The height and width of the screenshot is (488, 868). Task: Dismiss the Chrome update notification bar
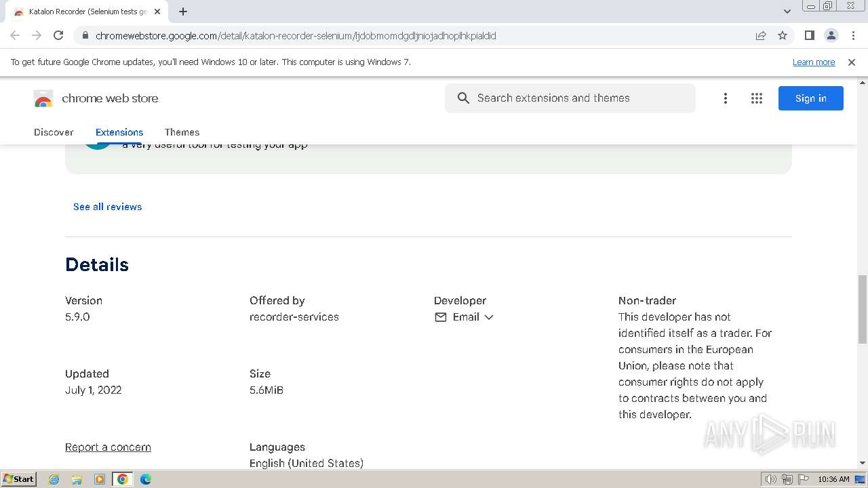point(852,62)
